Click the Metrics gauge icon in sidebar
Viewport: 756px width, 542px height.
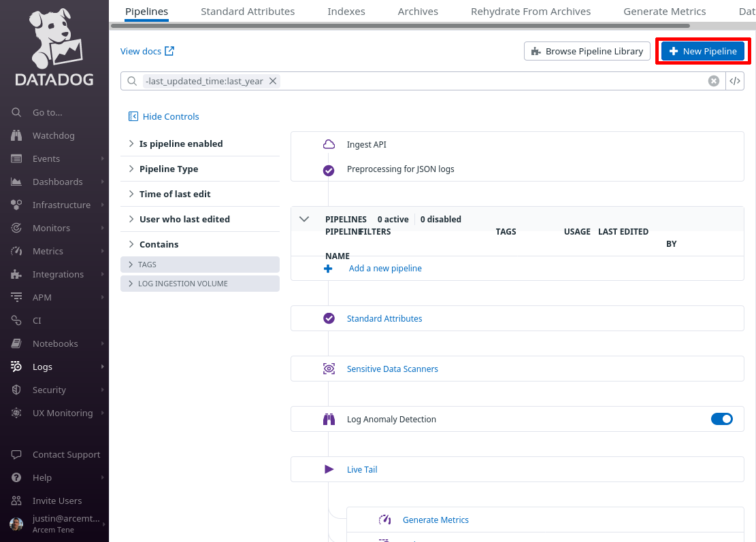tap(16, 251)
